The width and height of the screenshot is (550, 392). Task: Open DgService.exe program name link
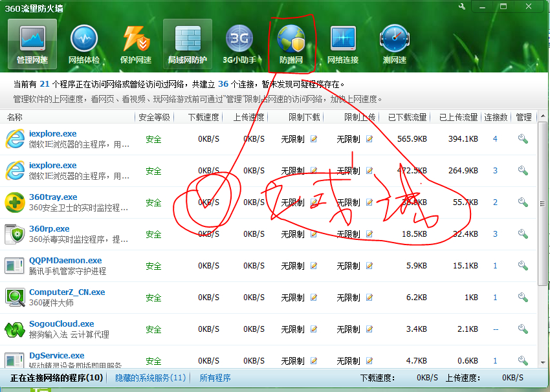pyautogui.click(x=56, y=355)
